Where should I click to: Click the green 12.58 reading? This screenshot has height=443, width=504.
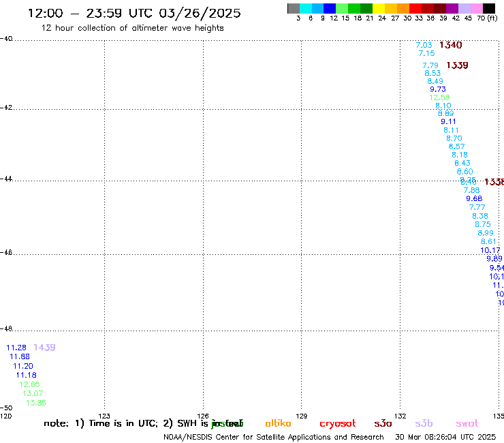pyautogui.click(x=439, y=97)
